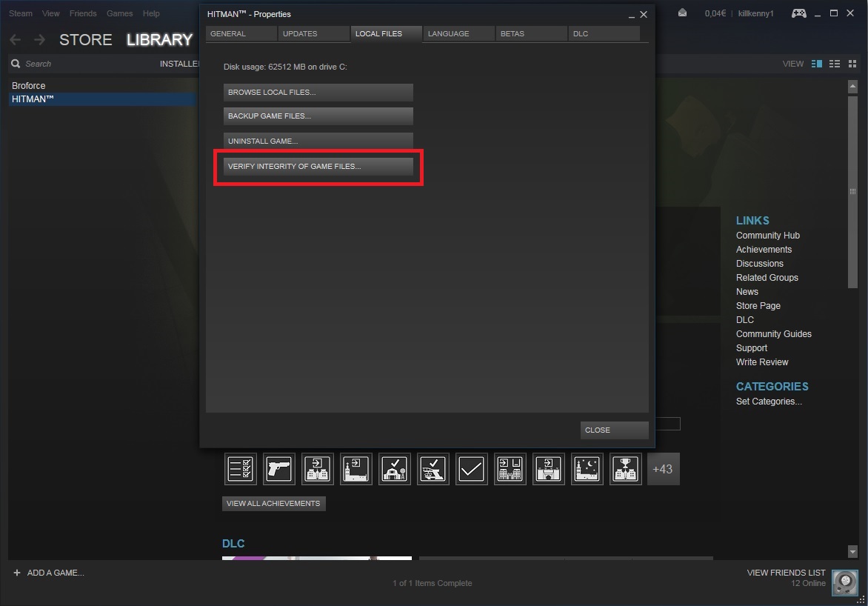Image resolution: width=868 pixels, height=606 pixels.
Task: Click Add a Game text
Action: 56,573
